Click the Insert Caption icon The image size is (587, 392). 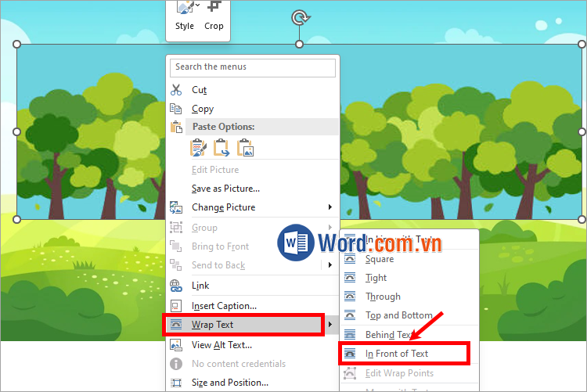[x=176, y=306]
